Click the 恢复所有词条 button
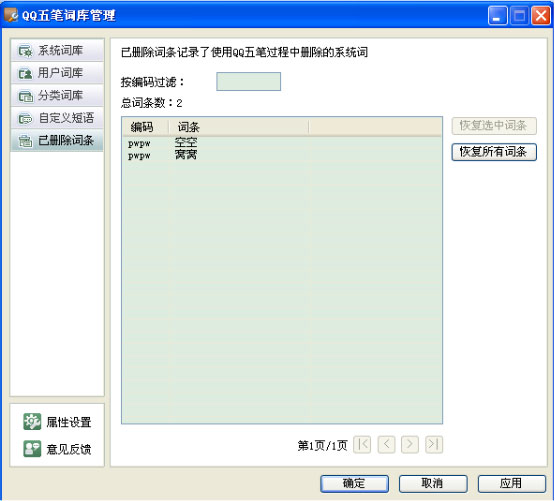The image size is (555, 501). pos(494,152)
